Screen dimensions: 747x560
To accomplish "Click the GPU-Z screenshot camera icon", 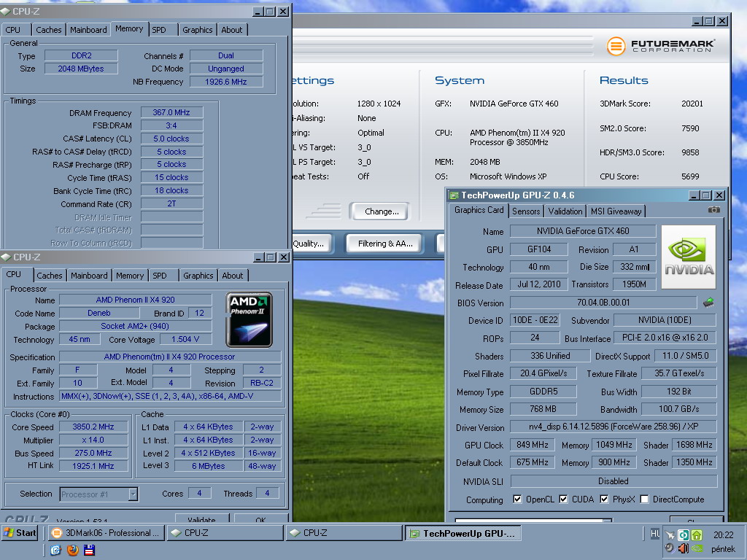I will coord(713,210).
